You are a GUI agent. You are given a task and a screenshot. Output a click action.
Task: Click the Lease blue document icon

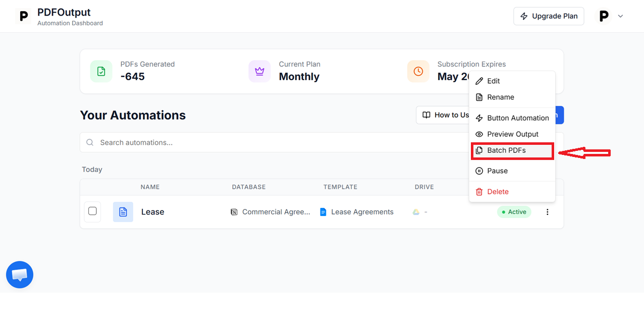123,212
